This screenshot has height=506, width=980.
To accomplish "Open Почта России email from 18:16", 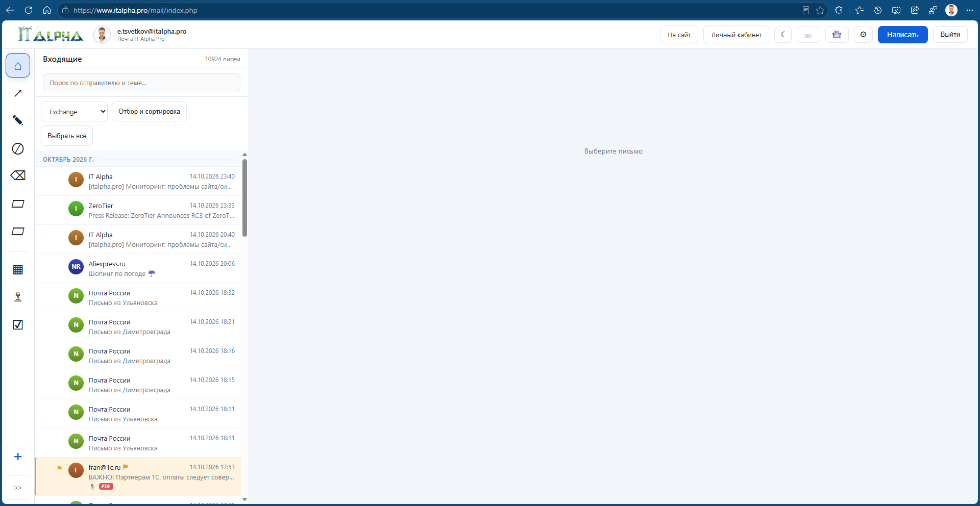I will (138, 356).
